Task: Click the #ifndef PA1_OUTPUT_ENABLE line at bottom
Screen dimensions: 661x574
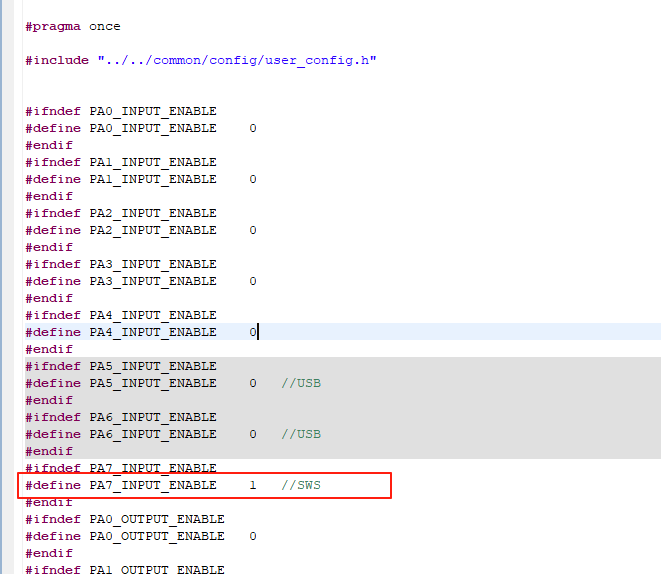Action: 125,569
